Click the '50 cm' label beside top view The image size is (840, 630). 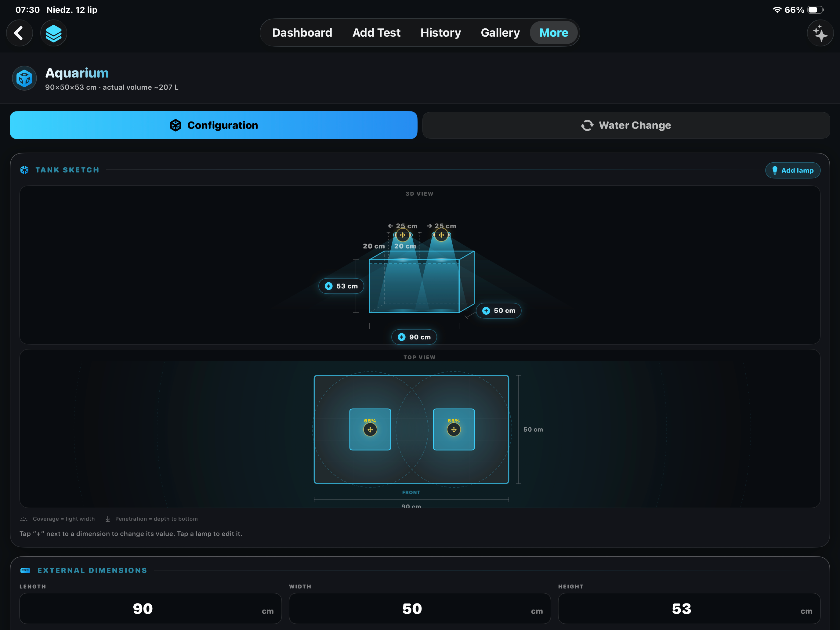(533, 429)
